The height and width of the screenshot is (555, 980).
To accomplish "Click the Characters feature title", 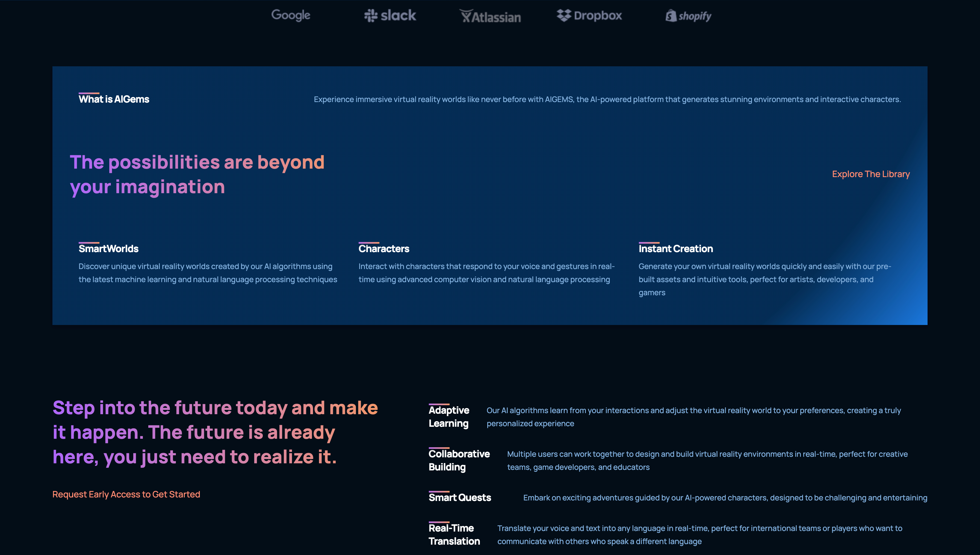I will (x=384, y=249).
